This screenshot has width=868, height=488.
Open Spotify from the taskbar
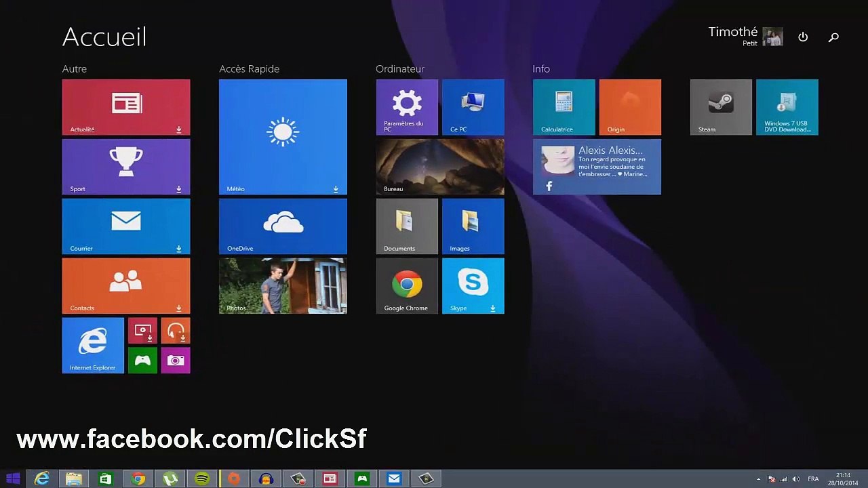pyautogui.click(x=202, y=479)
